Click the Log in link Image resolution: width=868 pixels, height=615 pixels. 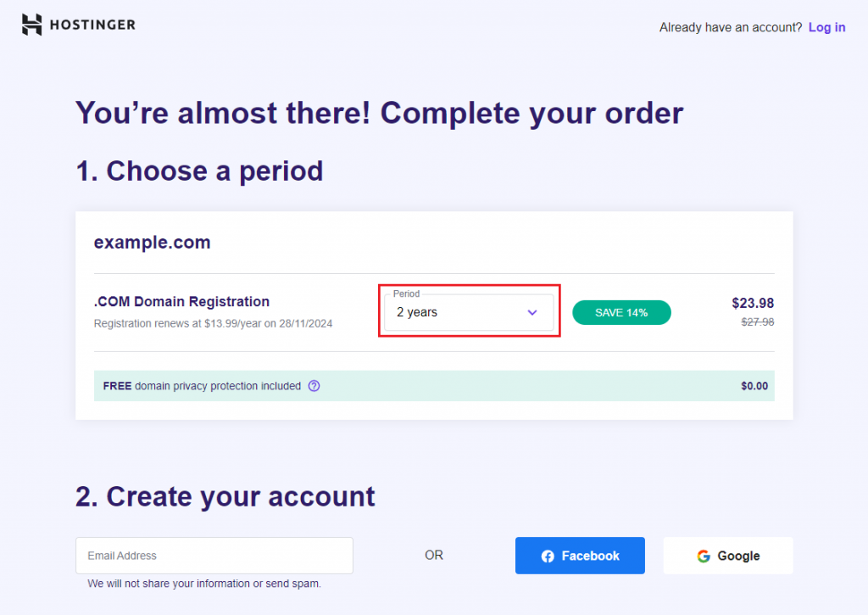(x=826, y=27)
